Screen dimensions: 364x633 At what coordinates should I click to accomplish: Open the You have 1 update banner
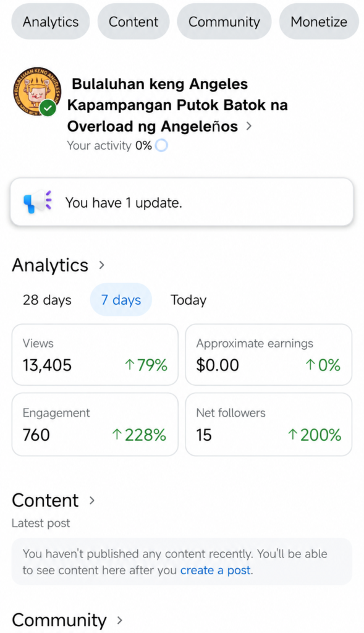[x=182, y=202]
